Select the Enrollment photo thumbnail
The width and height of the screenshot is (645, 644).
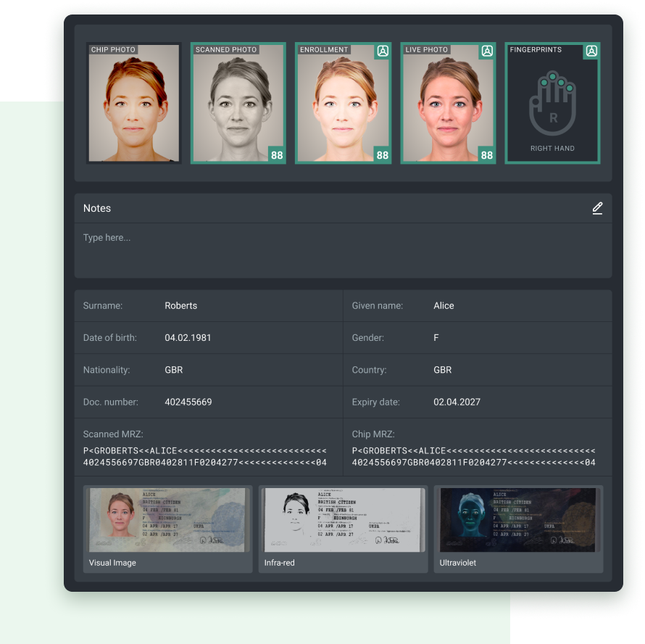343,103
